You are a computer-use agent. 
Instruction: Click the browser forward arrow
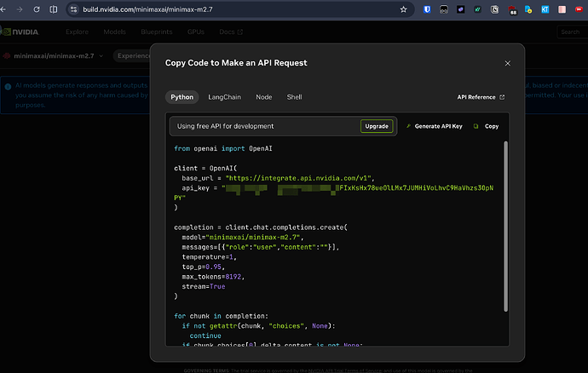20,9
